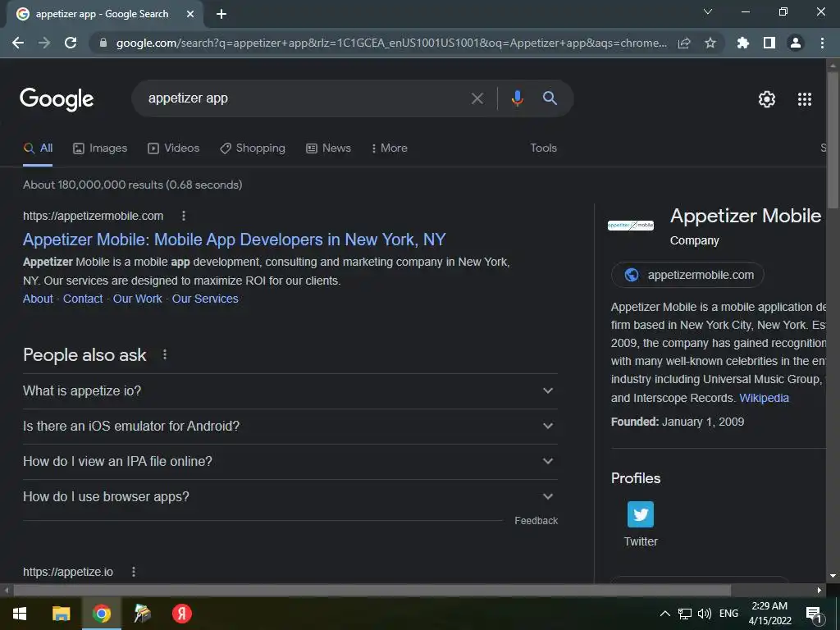Select the All results tab
This screenshot has width=840, height=630.
pyautogui.click(x=38, y=148)
